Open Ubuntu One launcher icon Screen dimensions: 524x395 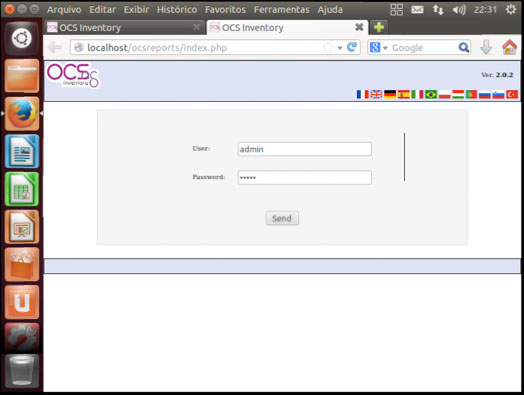point(22,302)
